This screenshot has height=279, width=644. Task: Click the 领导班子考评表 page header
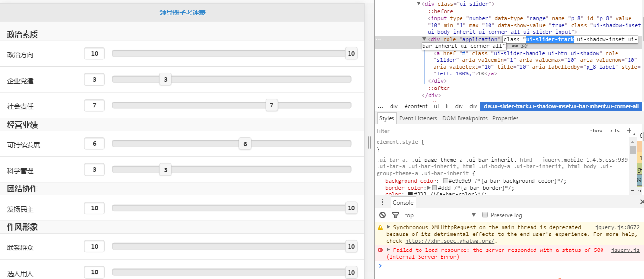pos(182,13)
